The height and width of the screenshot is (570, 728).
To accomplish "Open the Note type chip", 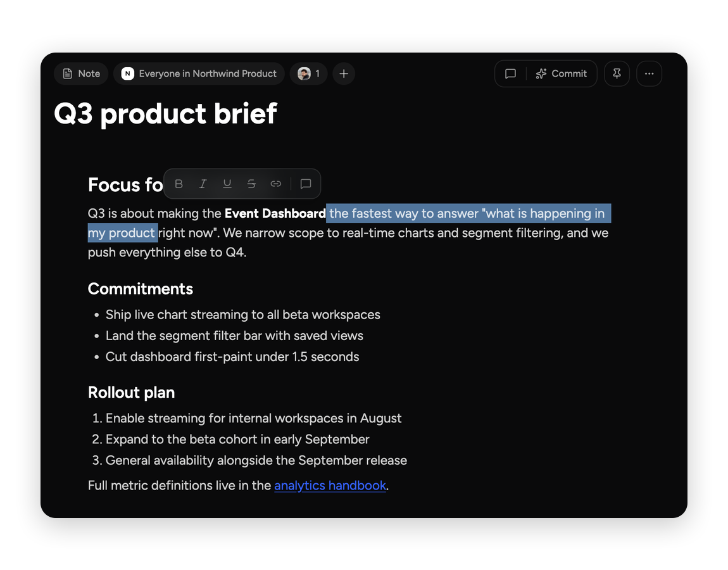I will [81, 74].
